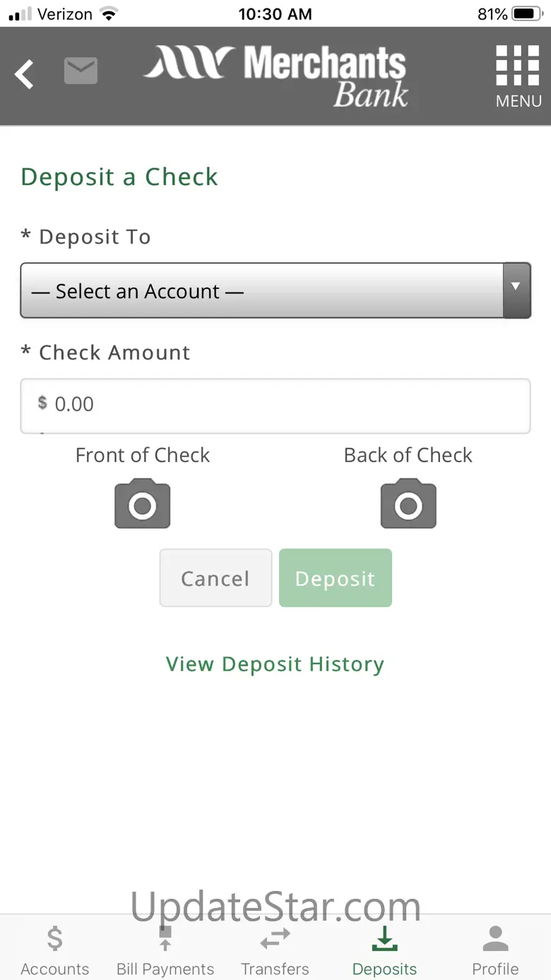Tap the Merchants Bank logo
Screen dimensions: 551x980
(x=277, y=75)
